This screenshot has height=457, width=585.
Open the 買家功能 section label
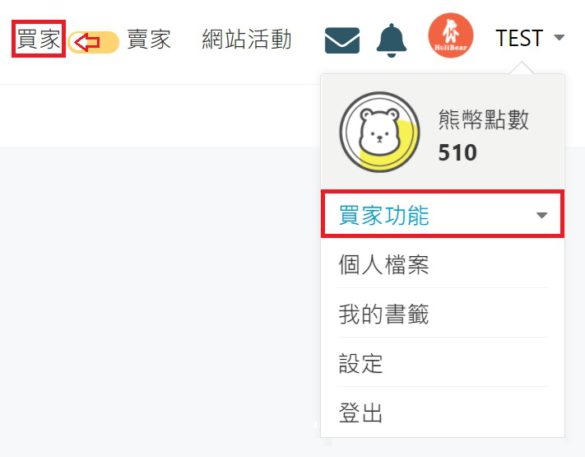coord(384,215)
